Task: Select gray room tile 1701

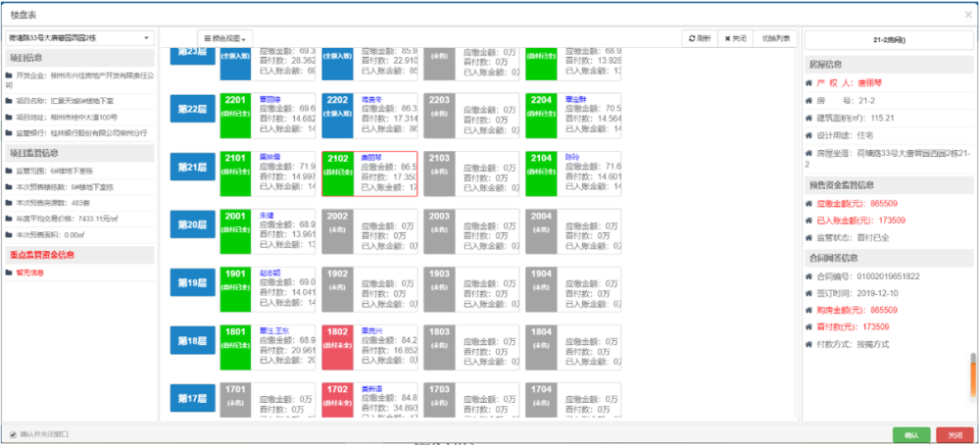Action: [235, 400]
